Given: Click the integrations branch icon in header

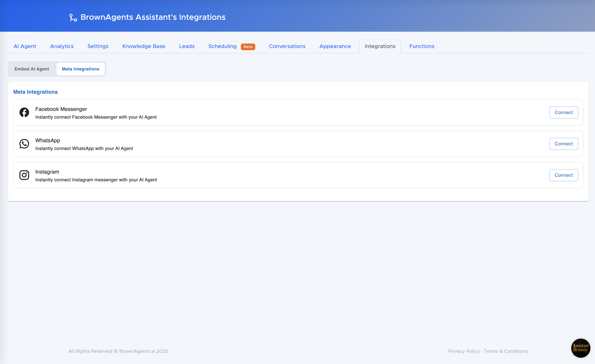Looking at the screenshot, I should coord(73,17).
